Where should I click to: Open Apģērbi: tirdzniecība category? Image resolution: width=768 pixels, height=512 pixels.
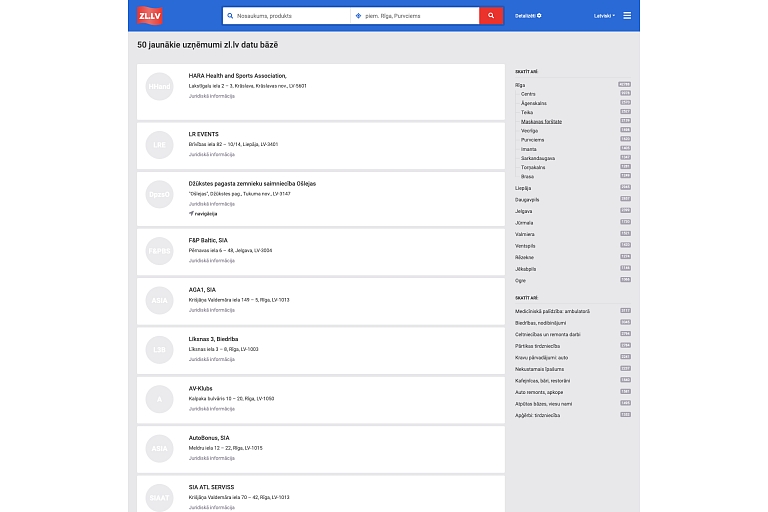coord(537,415)
